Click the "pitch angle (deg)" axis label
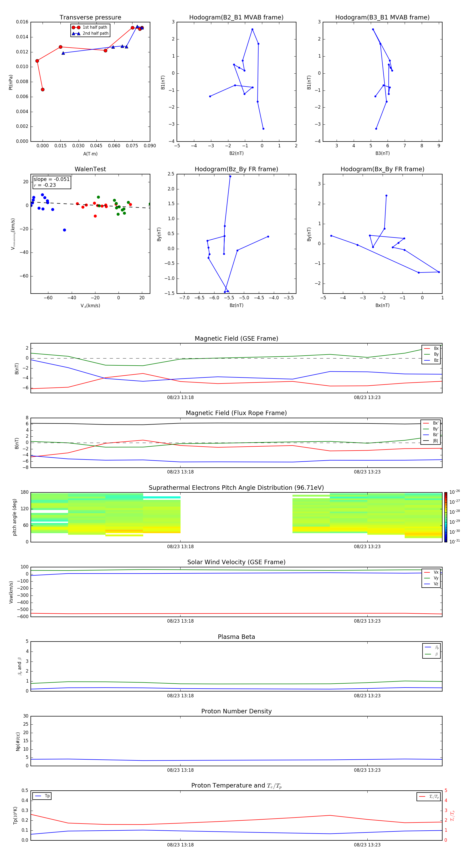The width and height of the screenshot is (473, 868). [x=14, y=517]
